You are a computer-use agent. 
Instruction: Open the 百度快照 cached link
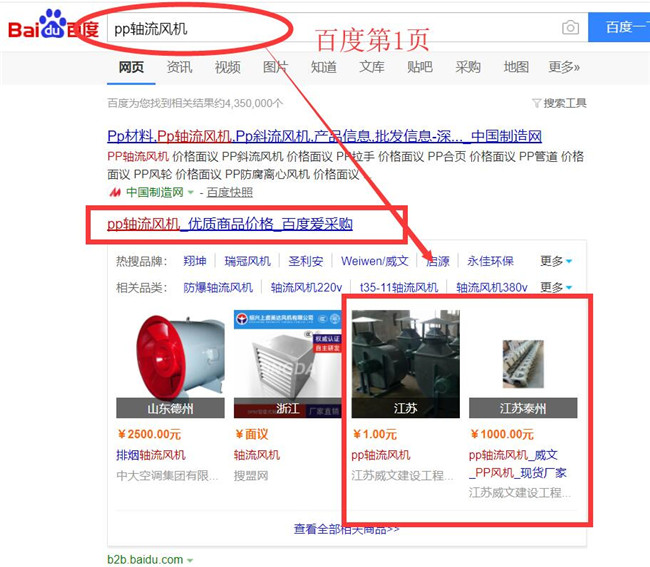click(x=230, y=192)
